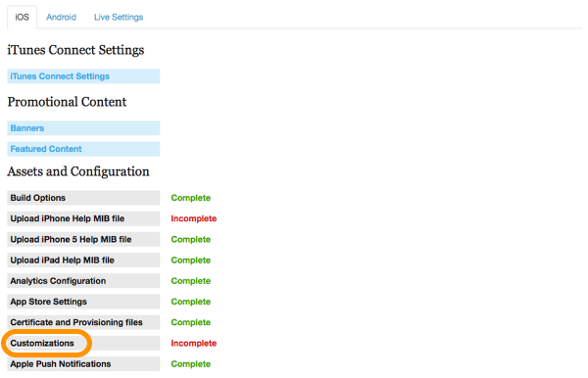This screenshot has width=588, height=378.
Task: Open App Store Settings
Action: tap(83, 302)
